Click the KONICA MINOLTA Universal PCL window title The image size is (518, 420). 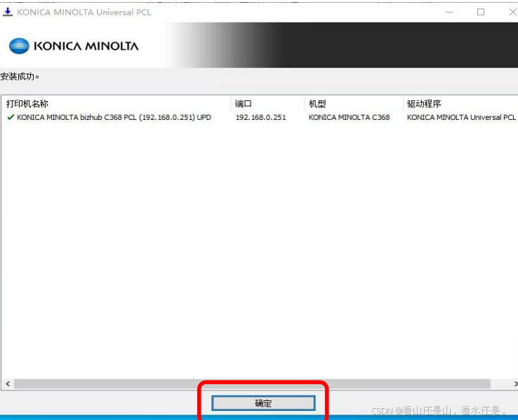coord(84,12)
